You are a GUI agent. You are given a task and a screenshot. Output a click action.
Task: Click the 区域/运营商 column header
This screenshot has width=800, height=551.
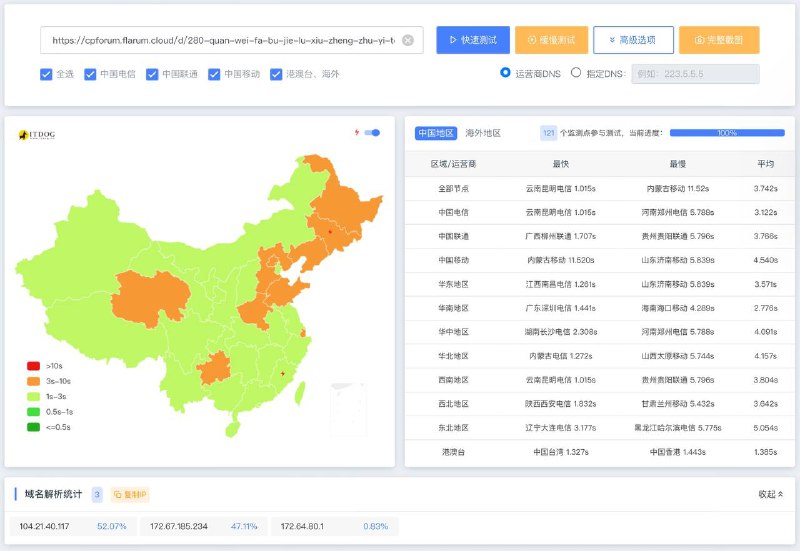[x=453, y=164]
